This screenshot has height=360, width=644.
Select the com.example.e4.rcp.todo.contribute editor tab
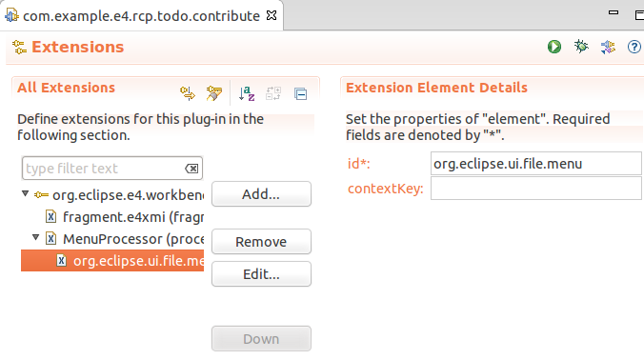pos(141,15)
